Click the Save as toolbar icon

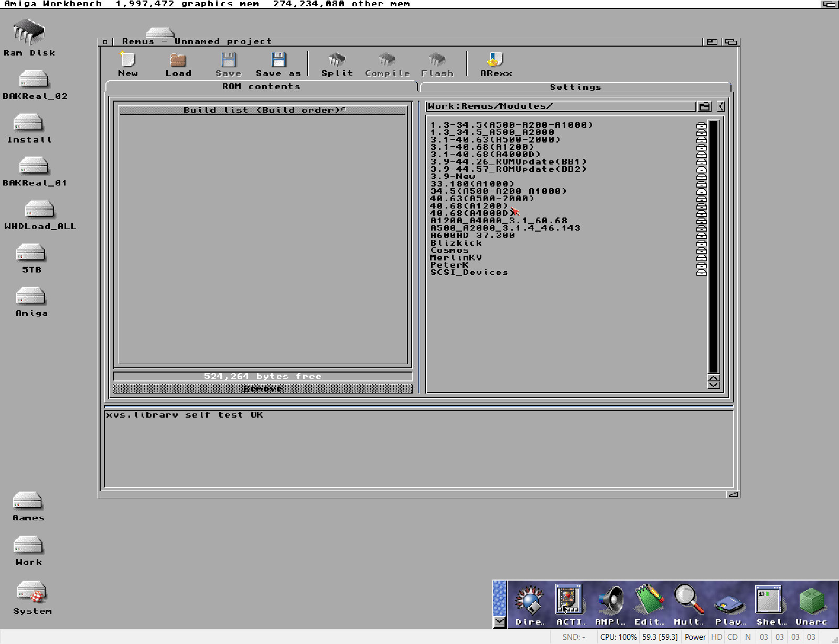[278, 64]
